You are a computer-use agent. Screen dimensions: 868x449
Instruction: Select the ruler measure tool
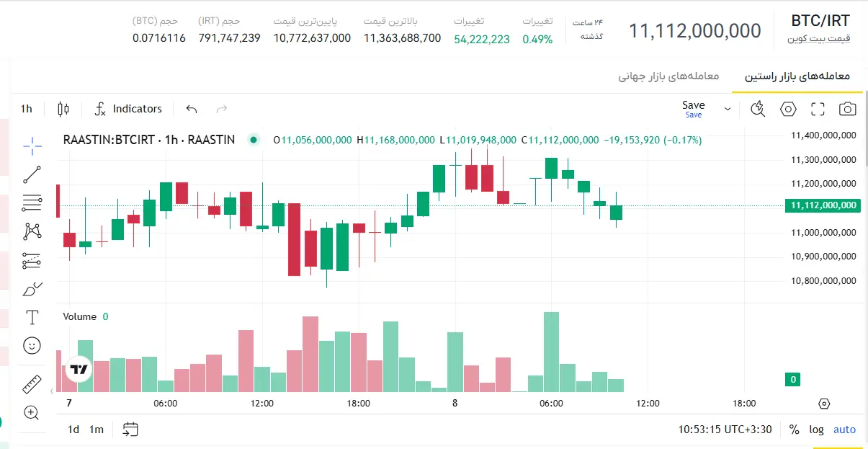[x=32, y=384]
